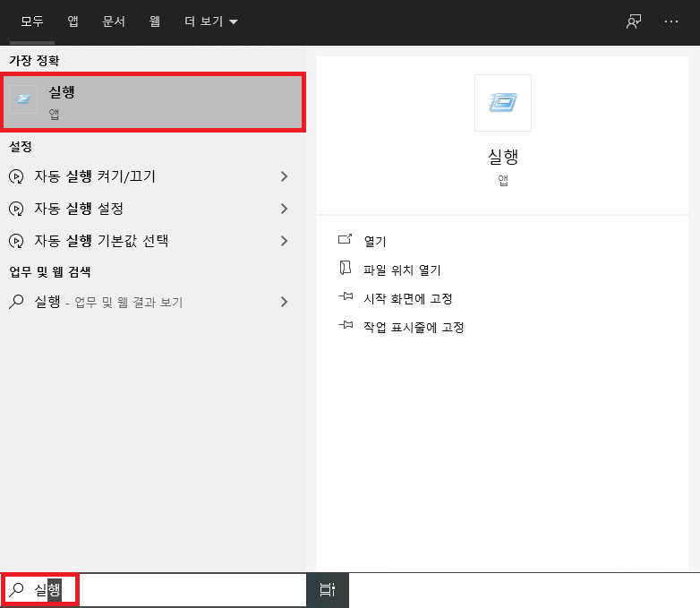Click the search box containing 실행

point(153,590)
